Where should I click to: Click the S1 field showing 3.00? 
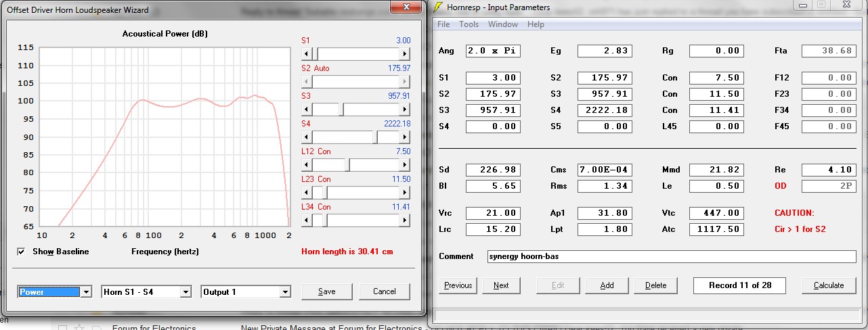[493, 78]
